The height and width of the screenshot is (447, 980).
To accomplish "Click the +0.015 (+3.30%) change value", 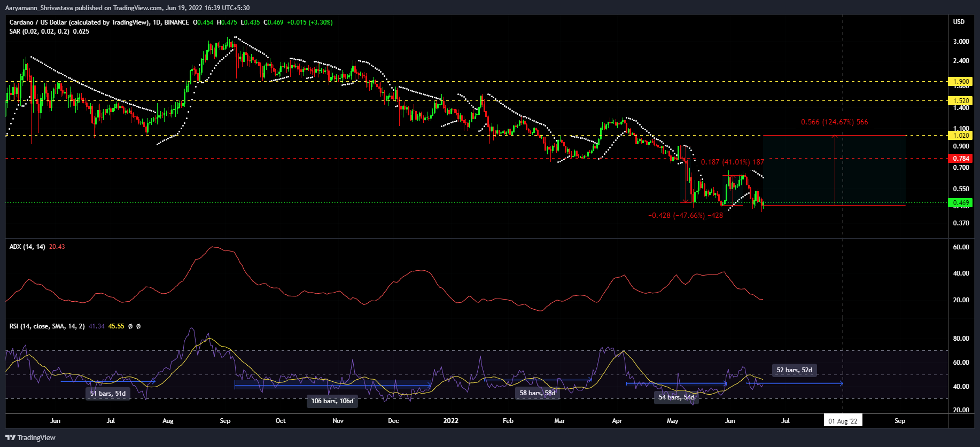I will pos(310,22).
